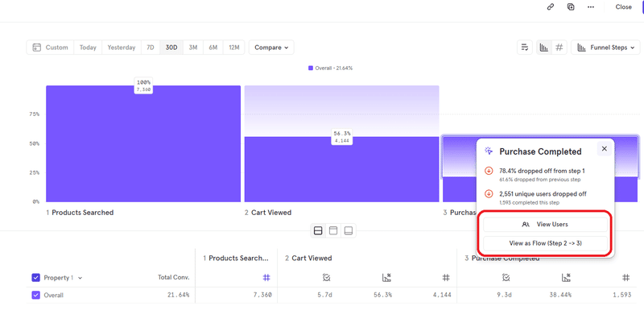
Task: Click Cart Viewed count hash icon
Action: [446, 278]
